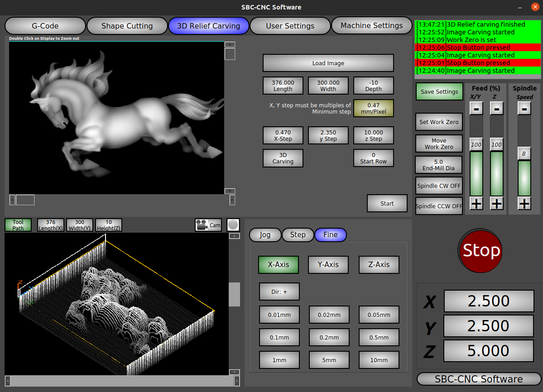Viewport: 543px width, 392px height.
Task: Decrease spindle speed with minus button
Action: pyautogui.click(x=524, y=109)
